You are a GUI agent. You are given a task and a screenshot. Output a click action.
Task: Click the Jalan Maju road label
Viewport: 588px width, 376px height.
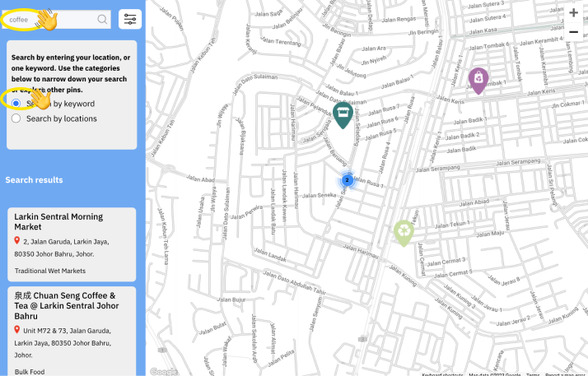[x=490, y=234]
